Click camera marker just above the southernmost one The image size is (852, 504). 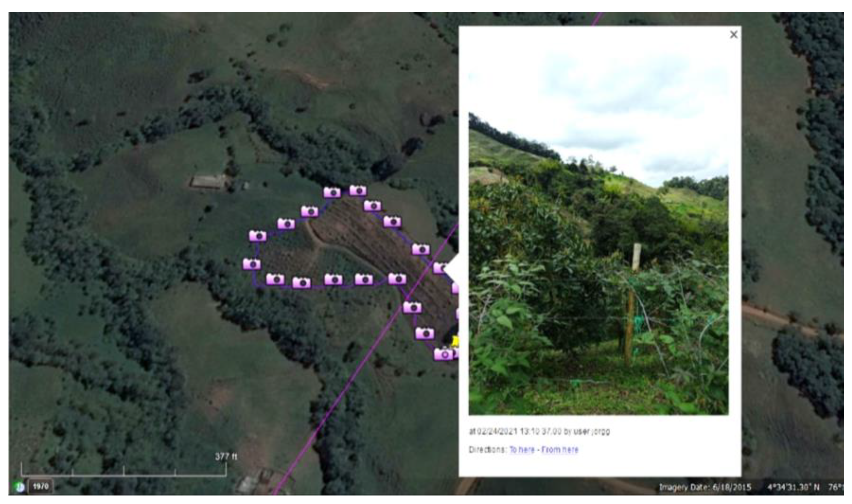425,333
